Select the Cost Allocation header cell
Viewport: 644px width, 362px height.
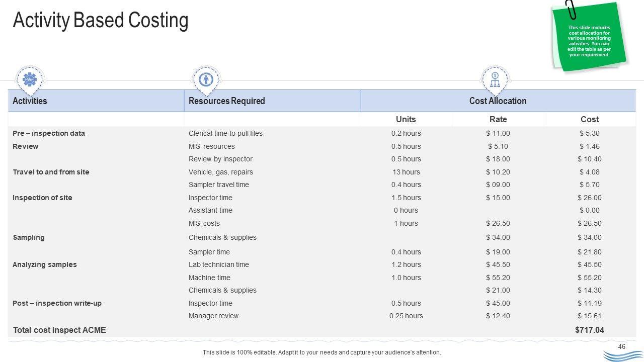coord(498,101)
